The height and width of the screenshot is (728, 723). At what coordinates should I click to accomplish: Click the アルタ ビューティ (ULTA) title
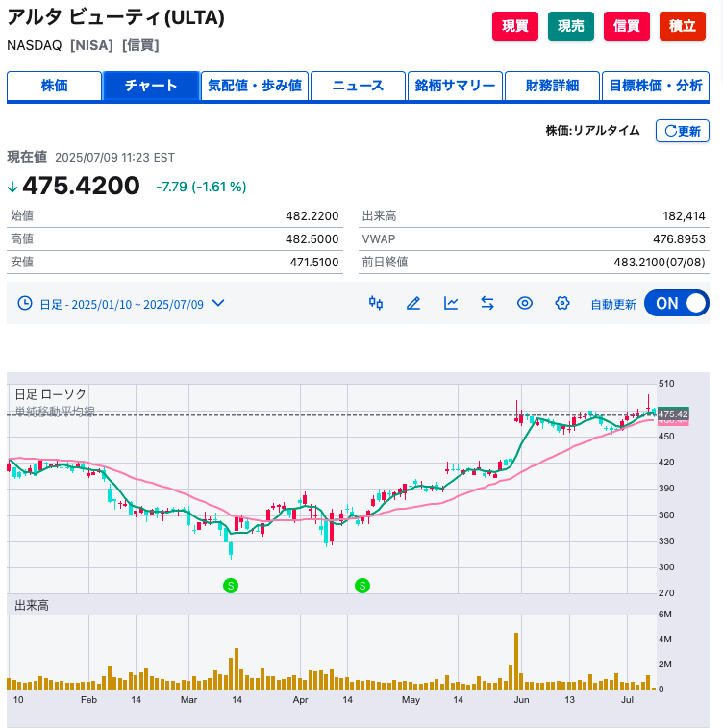pyautogui.click(x=116, y=17)
